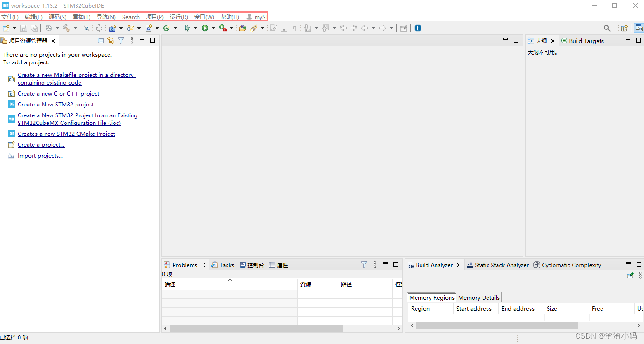
Task: Click the flashlight Search toolbar icon
Action: coord(254,28)
